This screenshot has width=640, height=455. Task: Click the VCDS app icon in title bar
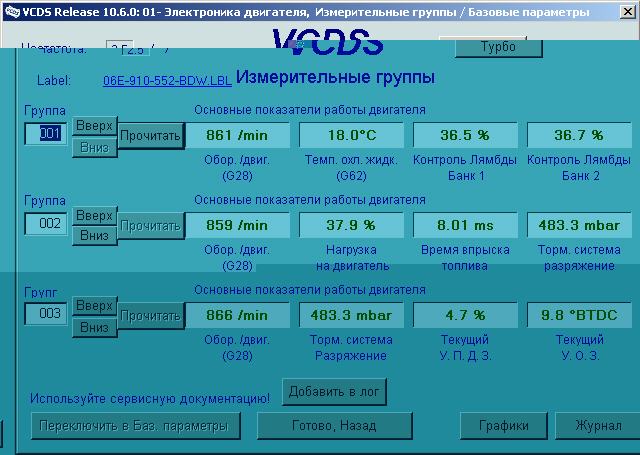[12, 12]
